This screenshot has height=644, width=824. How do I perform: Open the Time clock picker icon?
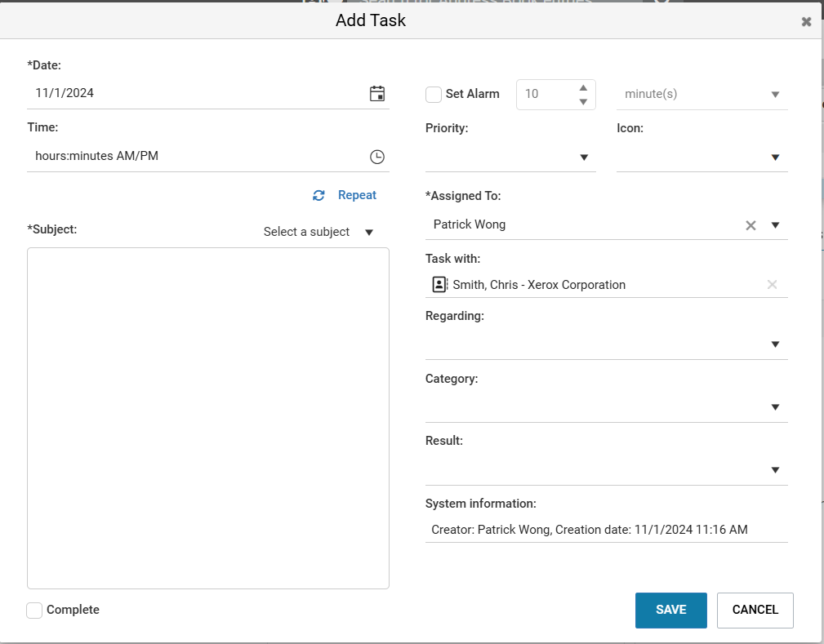pyautogui.click(x=376, y=157)
